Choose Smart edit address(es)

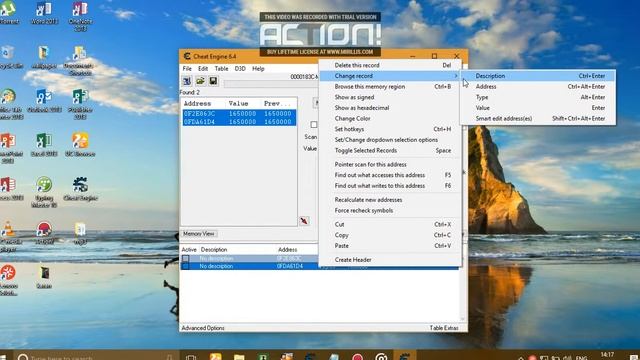click(538, 118)
